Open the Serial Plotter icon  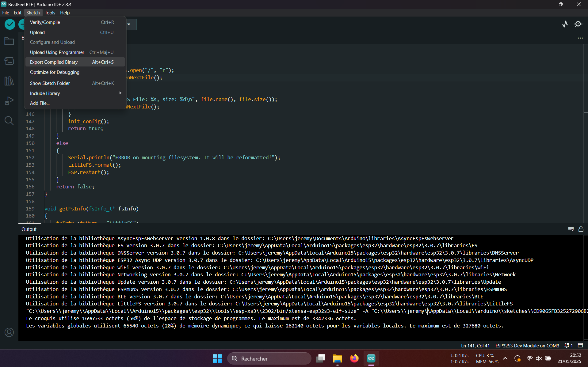pyautogui.click(x=565, y=24)
